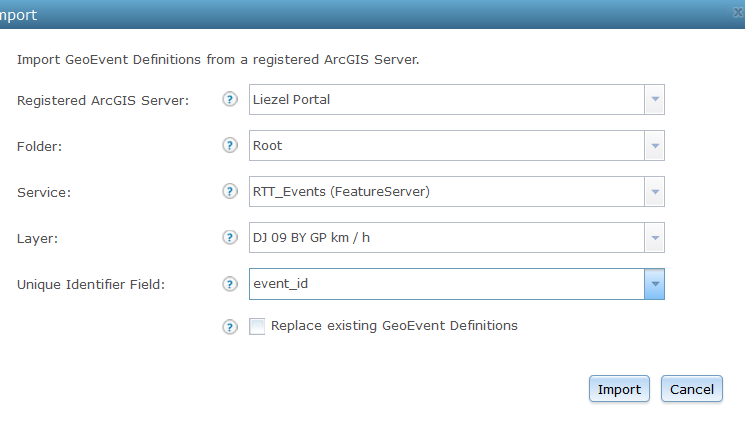This screenshot has width=745, height=431.
Task: Select the RTT_Events (FeatureServer) field
Action: pyautogui.click(x=445, y=192)
